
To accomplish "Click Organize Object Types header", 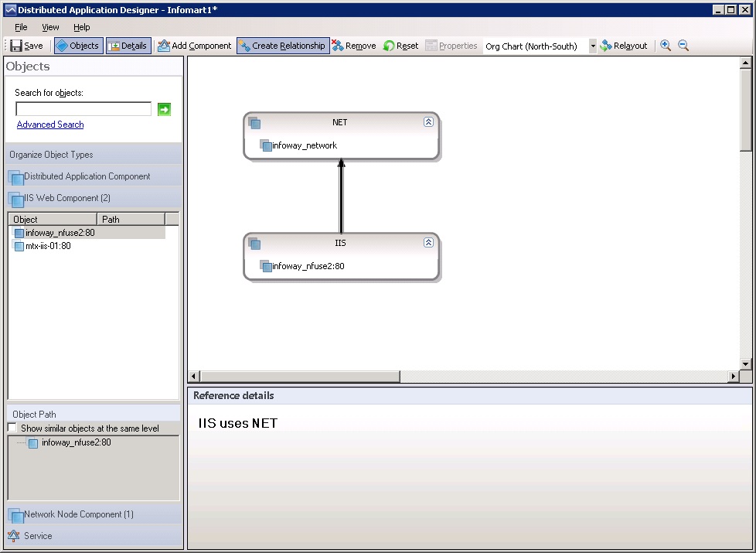I will (94, 155).
